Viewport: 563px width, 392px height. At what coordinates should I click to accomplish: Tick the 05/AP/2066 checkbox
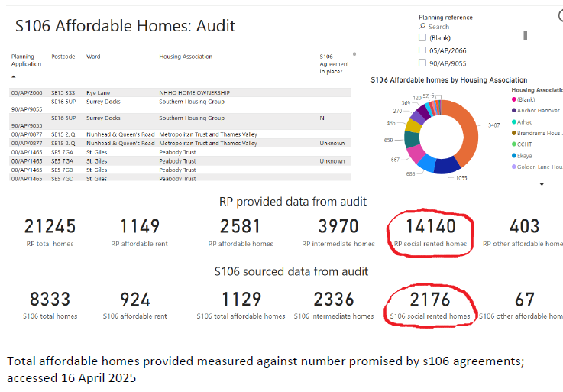422,50
